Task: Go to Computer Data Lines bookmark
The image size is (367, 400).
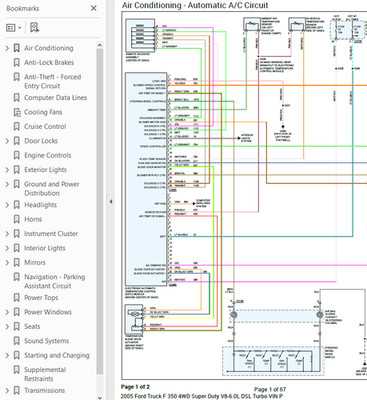Action: pyautogui.click(x=55, y=98)
